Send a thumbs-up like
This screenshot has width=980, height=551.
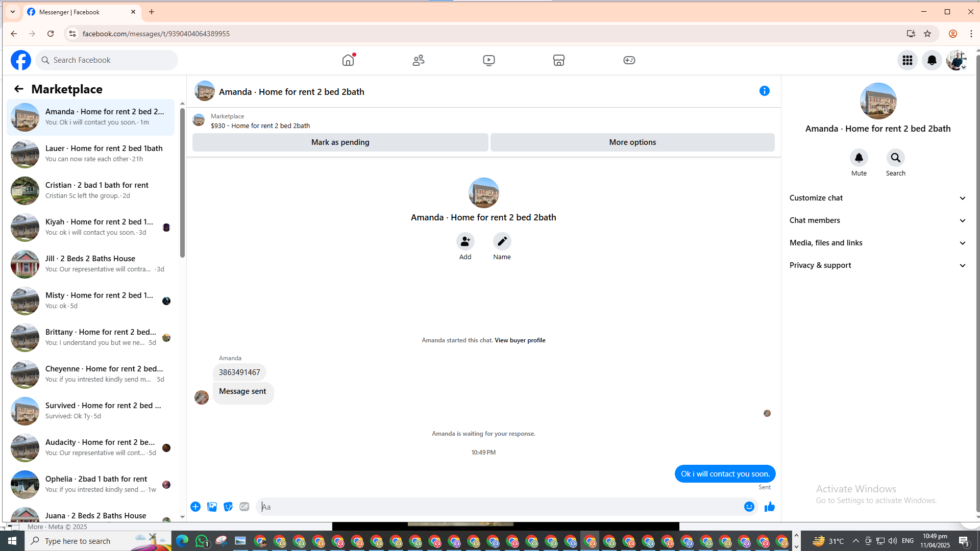coord(770,507)
